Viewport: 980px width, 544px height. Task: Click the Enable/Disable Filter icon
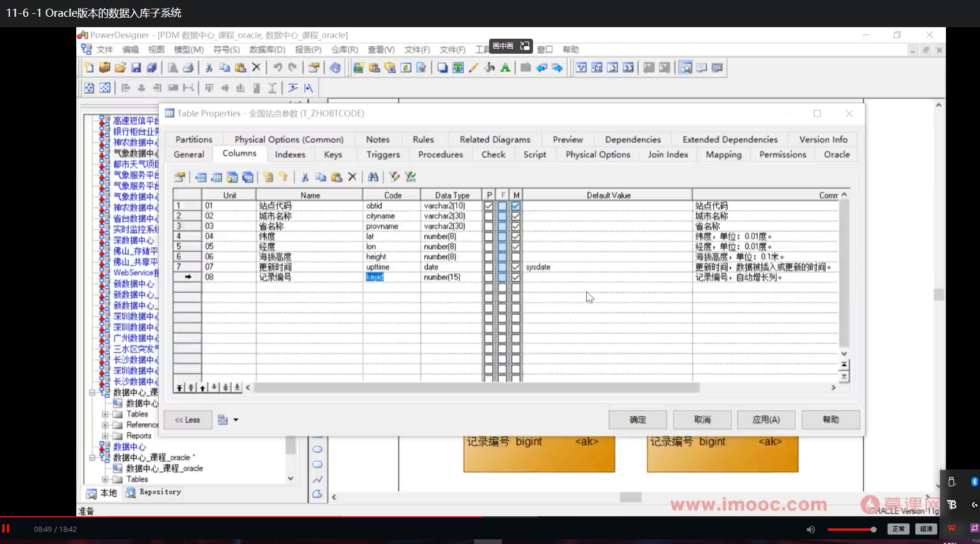pos(411,177)
